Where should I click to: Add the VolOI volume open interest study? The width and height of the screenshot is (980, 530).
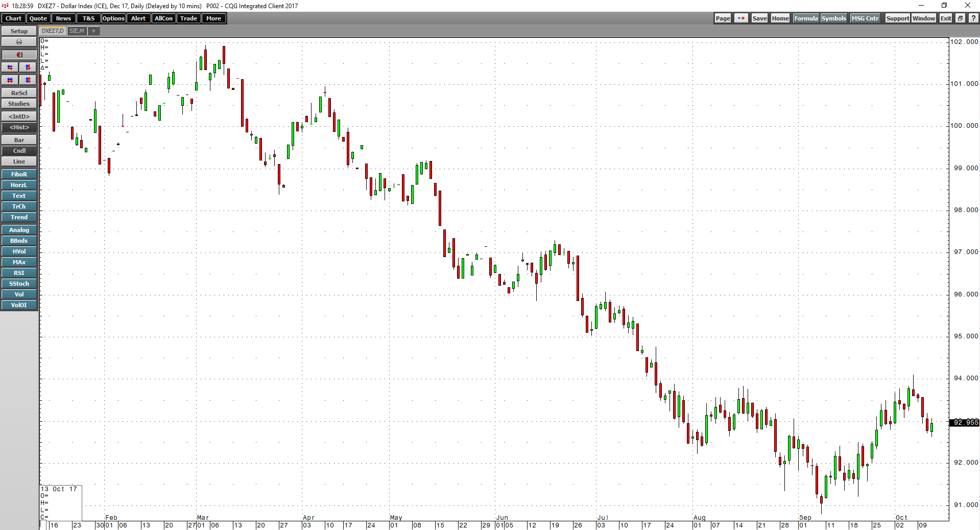point(19,305)
